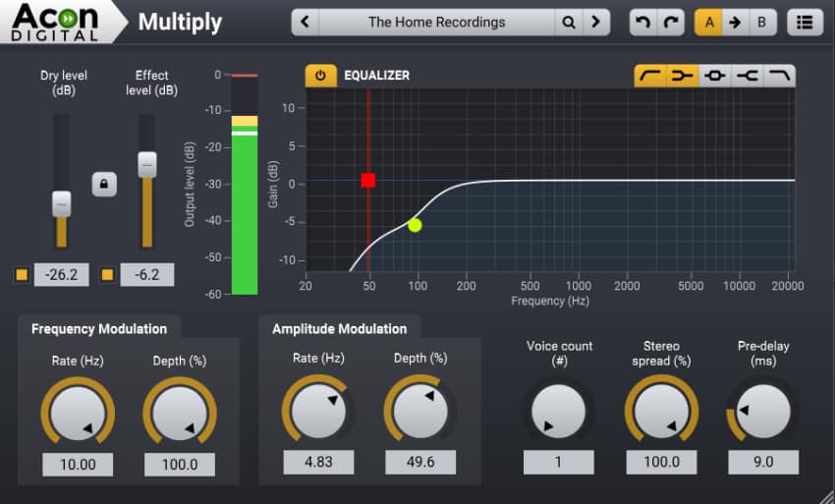Click the undo arrow button

(x=644, y=22)
